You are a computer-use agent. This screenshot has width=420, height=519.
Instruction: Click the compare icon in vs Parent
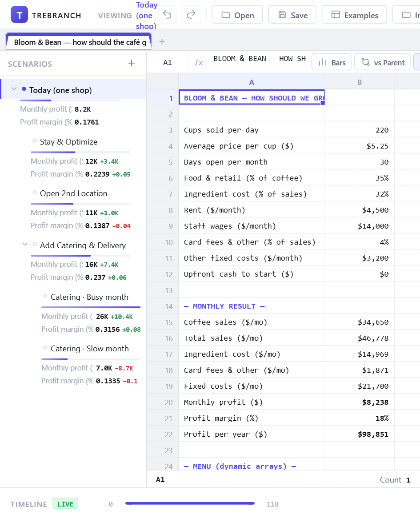pyautogui.click(x=365, y=62)
